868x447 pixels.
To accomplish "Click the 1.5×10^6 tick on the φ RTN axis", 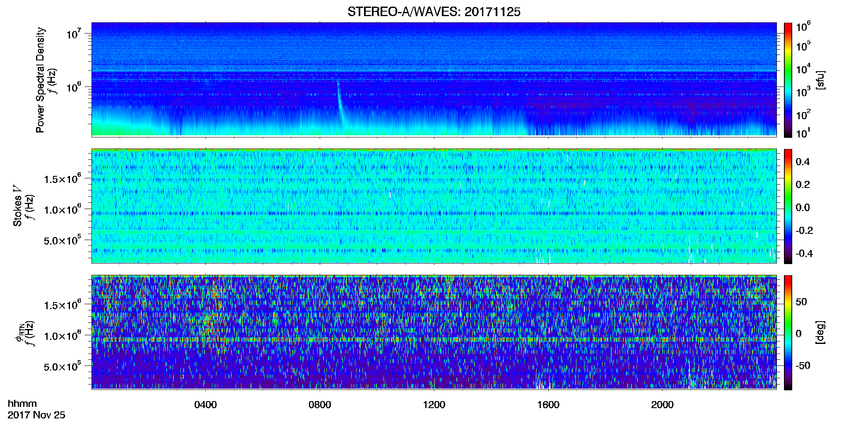I will point(63,305).
